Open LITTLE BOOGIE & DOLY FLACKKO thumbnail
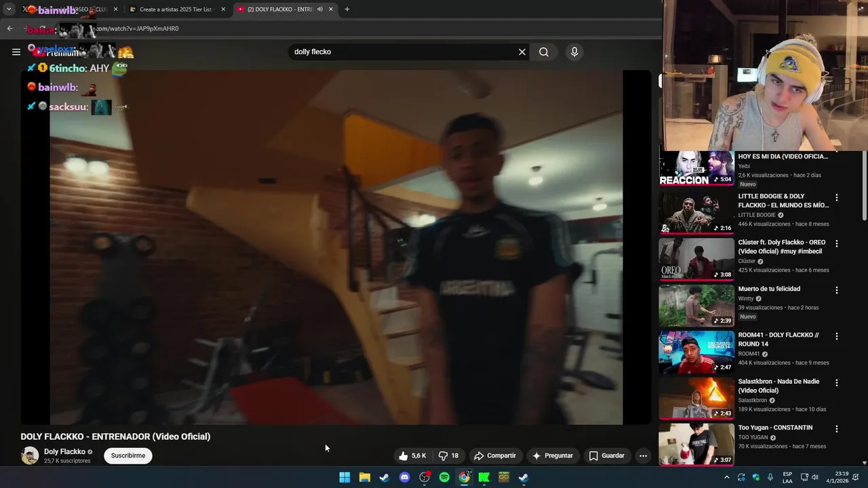Viewport: 868px width, 488px height. click(x=696, y=213)
